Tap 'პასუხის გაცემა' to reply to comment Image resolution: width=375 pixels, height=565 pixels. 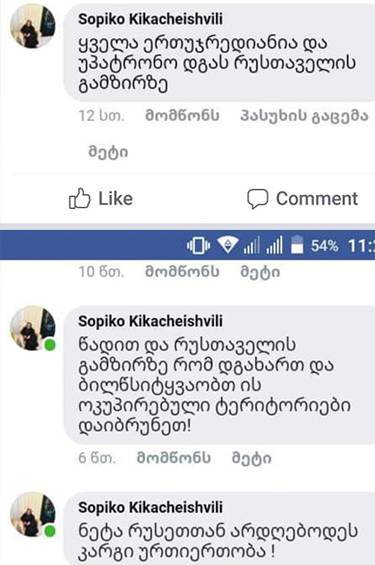[304, 116]
